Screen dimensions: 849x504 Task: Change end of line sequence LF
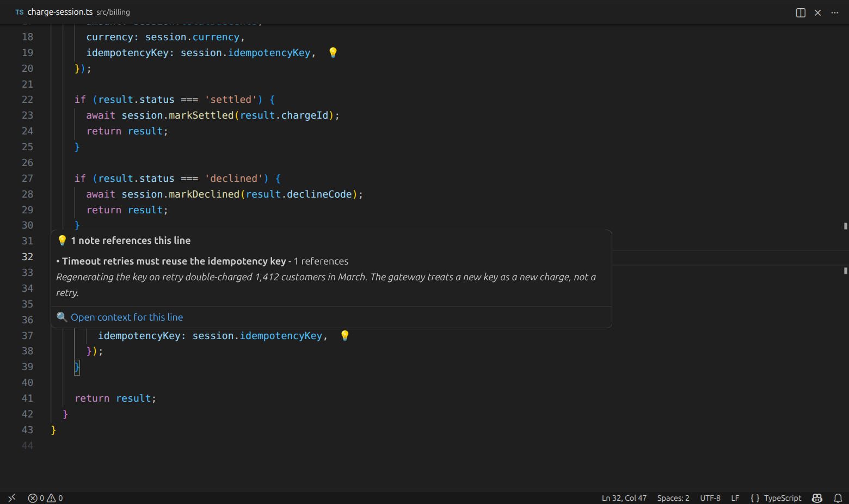point(735,498)
